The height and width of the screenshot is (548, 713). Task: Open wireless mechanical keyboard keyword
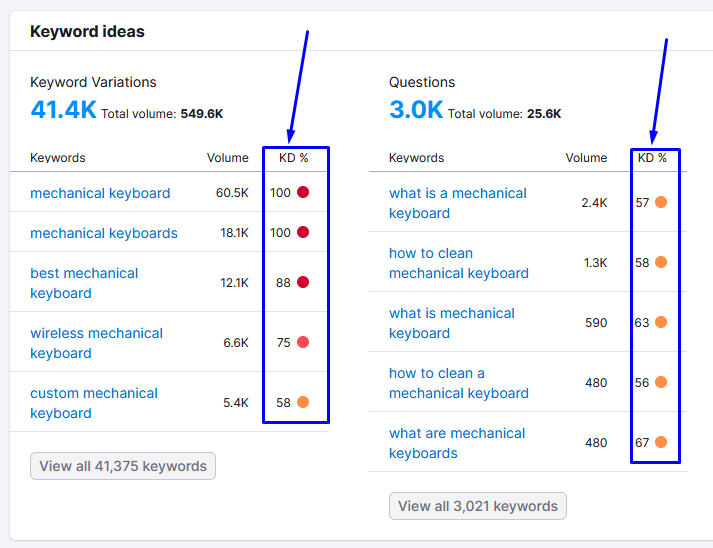click(96, 343)
